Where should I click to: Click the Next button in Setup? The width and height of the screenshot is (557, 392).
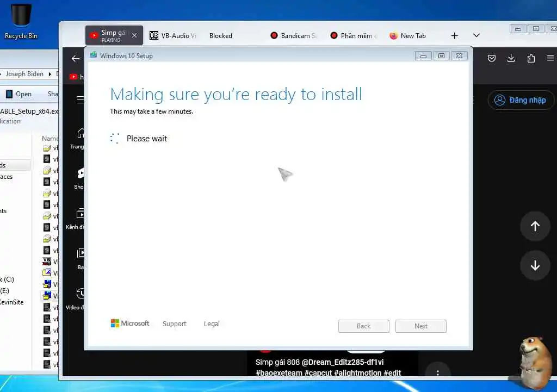pyautogui.click(x=421, y=326)
